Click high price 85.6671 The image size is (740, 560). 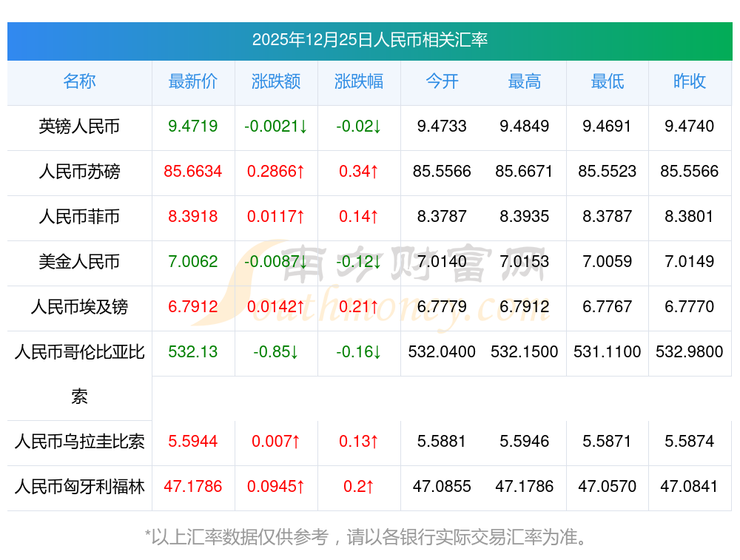point(525,172)
